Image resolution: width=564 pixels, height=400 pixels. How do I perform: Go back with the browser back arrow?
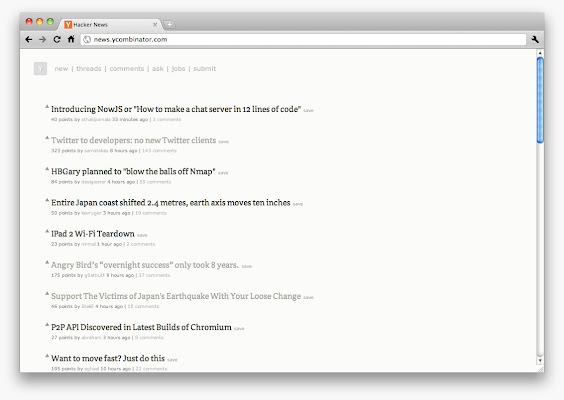tap(29, 40)
